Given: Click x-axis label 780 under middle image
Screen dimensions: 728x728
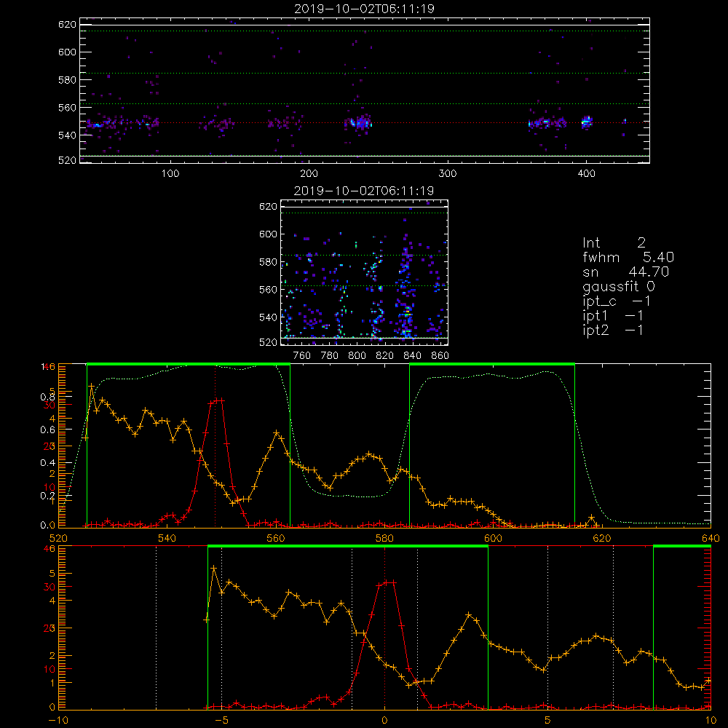Looking at the screenshot, I should click(x=330, y=356).
